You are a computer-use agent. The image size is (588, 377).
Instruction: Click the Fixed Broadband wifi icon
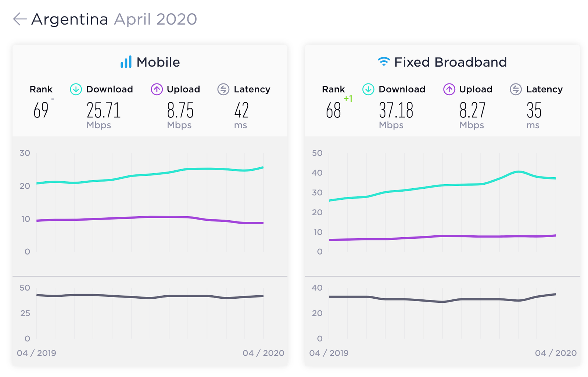click(384, 61)
